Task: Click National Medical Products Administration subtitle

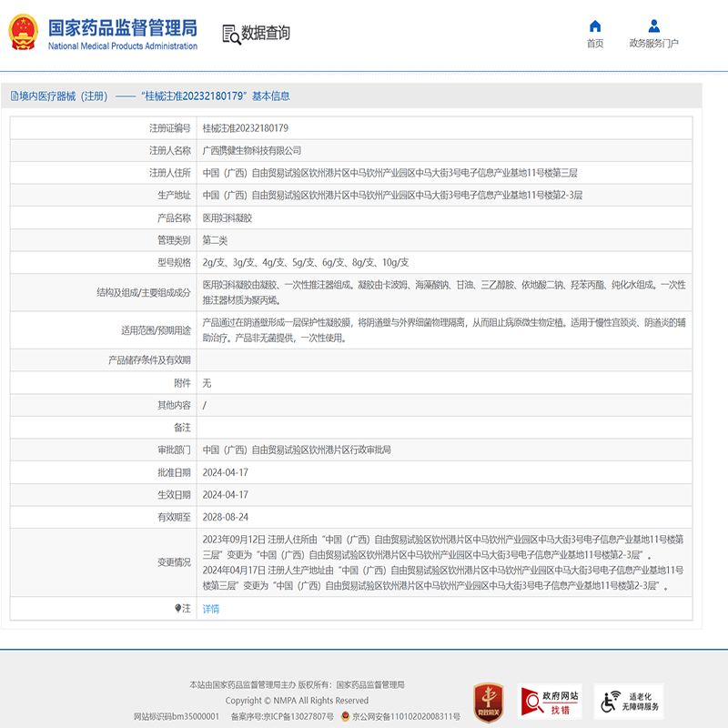Action: tap(123, 46)
